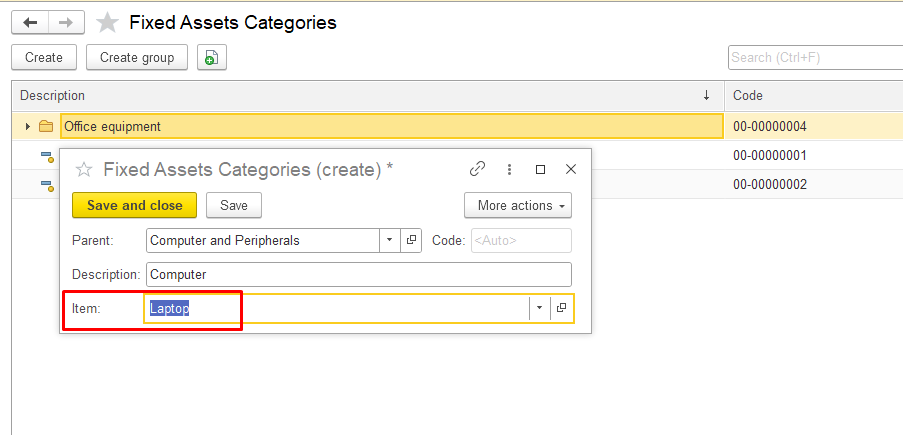
Task: Open the Parent field dropdown
Action: coord(389,240)
